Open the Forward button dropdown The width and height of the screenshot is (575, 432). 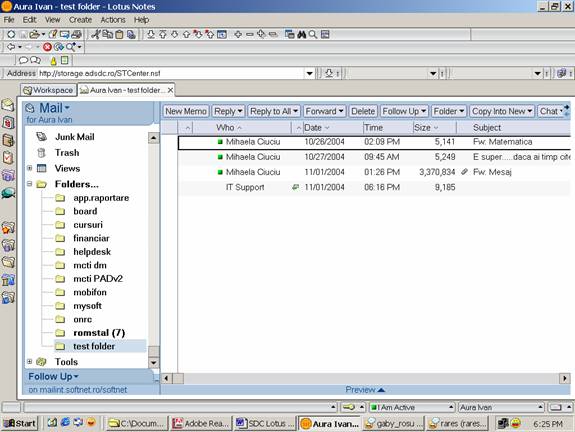point(341,111)
